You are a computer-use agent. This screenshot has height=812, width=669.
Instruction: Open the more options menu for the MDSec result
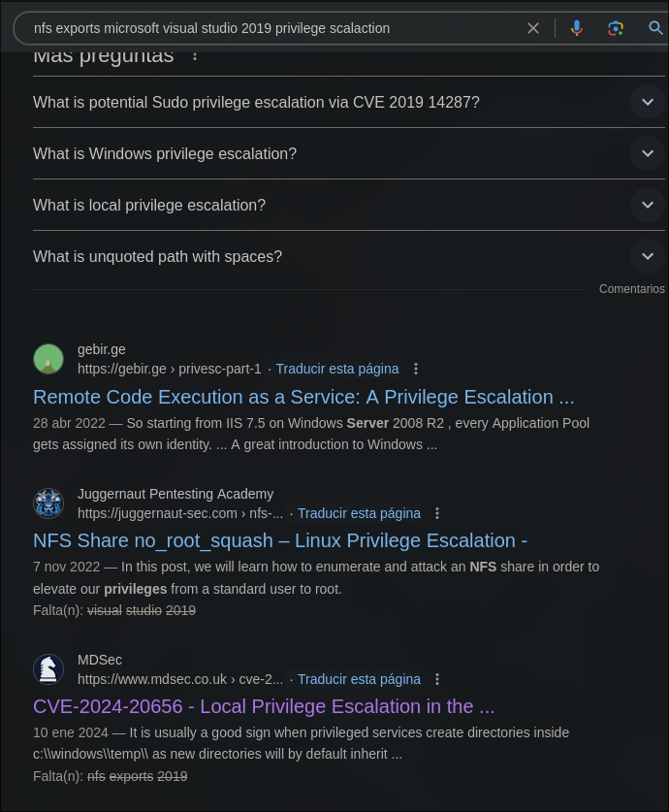tap(437, 679)
